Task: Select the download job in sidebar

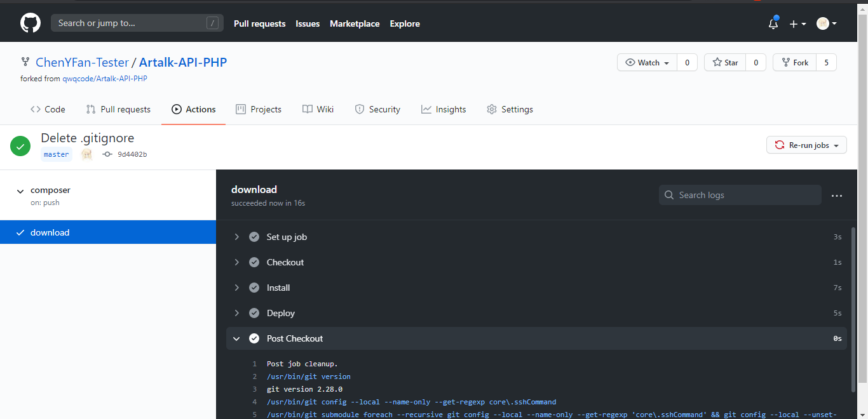Action: pyautogui.click(x=108, y=232)
